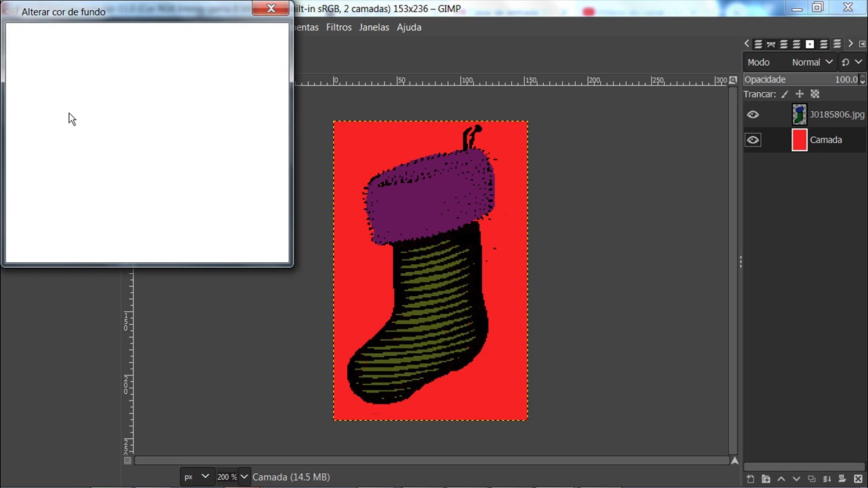Lock pixels with the brush icon
Image resolution: width=868 pixels, height=488 pixels.
point(785,94)
